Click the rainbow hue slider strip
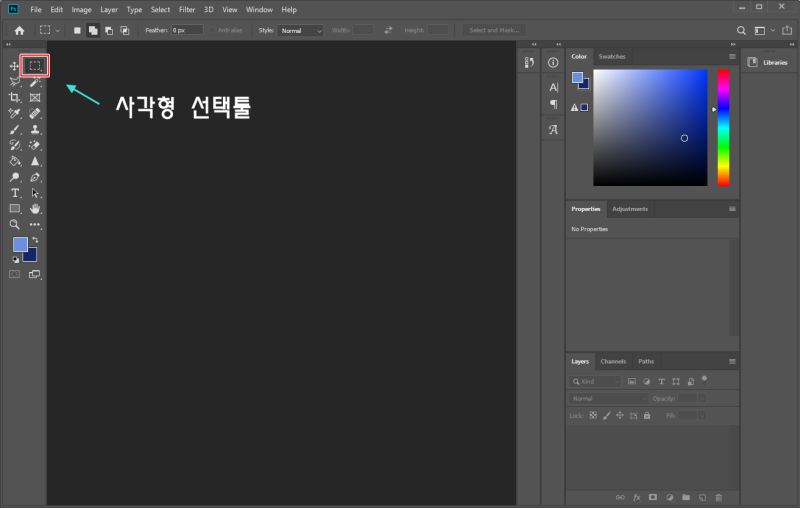The height and width of the screenshot is (508, 800). [723, 127]
